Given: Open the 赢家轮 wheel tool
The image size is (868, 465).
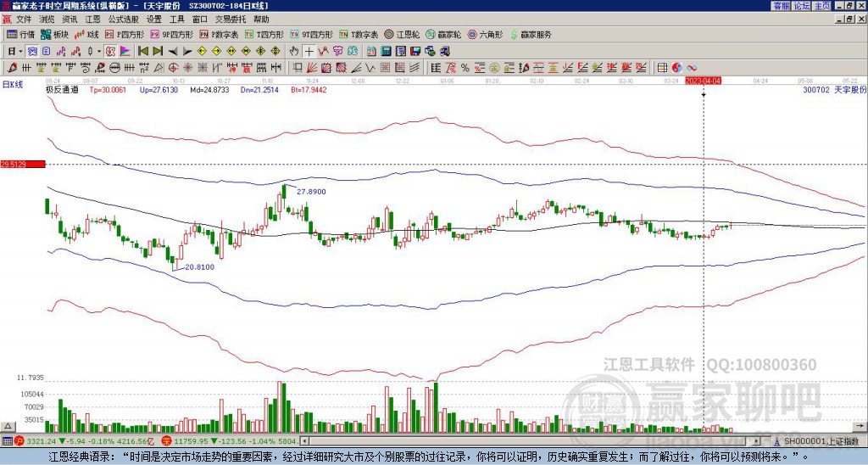Looking at the screenshot, I should point(443,34).
